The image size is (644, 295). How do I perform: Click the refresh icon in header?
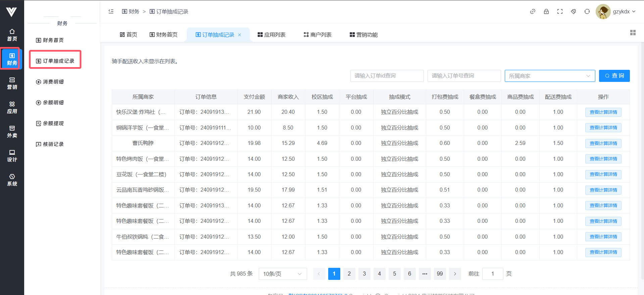click(587, 11)
